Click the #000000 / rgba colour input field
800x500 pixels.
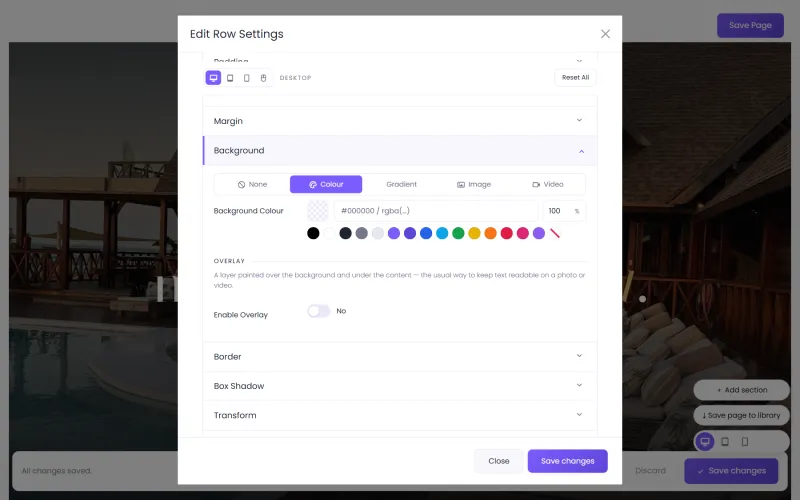[436, 211]
